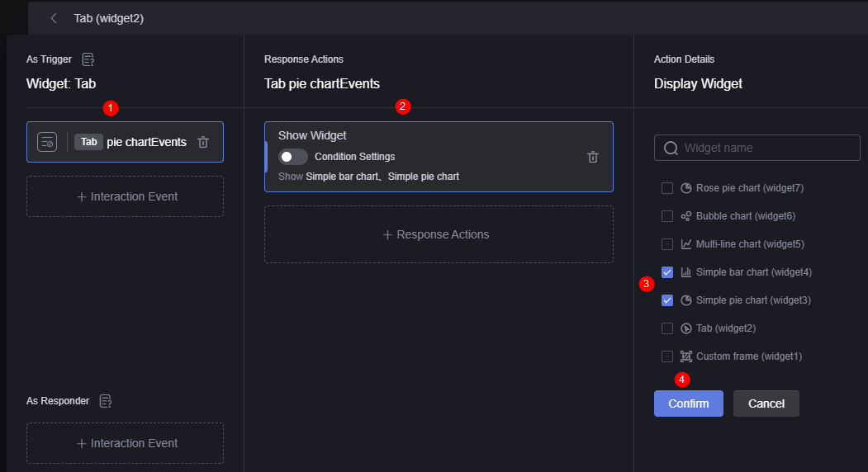Toggle the Condition Settings switch
The height and width of the screenshot is (472, 868).
[293, 157]
